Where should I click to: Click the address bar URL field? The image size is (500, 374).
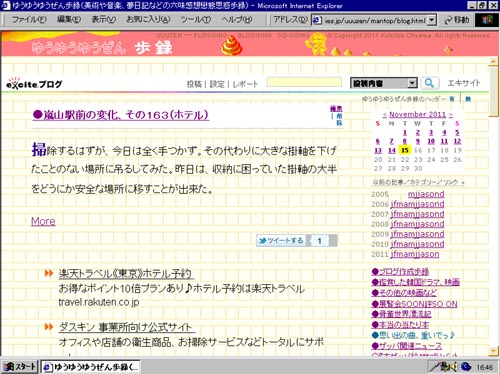[x=375, y=20]
